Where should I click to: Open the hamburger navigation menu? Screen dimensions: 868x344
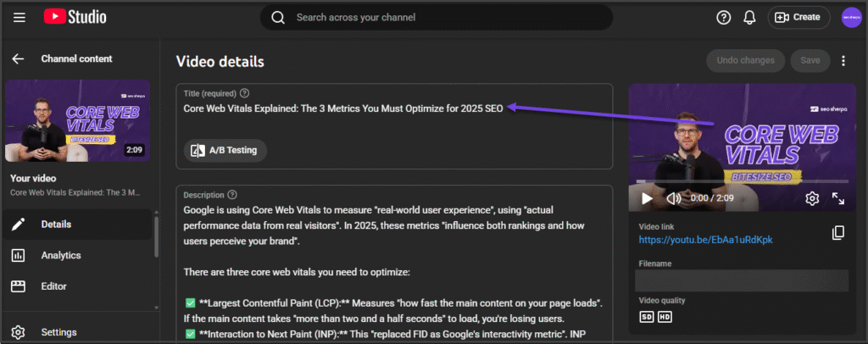(19, 17)
